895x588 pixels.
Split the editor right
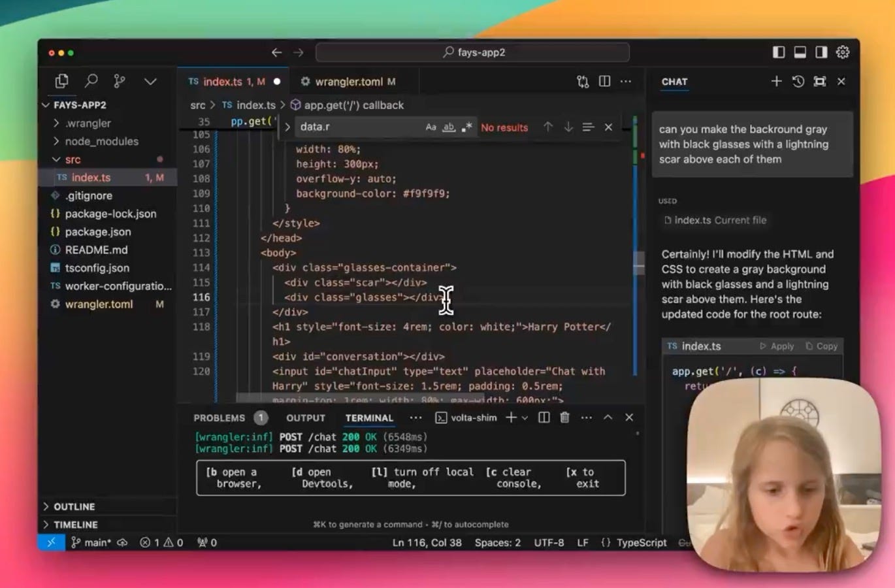coord(605,82)
